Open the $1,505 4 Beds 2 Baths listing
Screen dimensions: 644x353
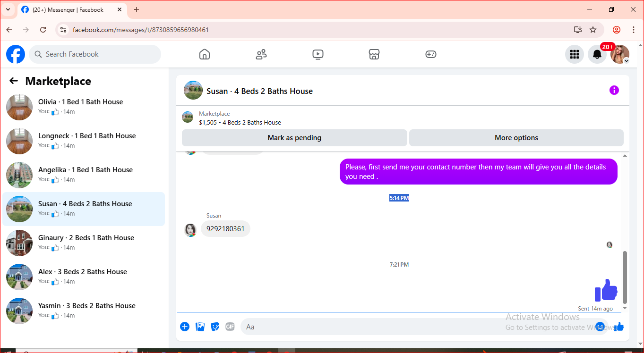click(240, 122)
